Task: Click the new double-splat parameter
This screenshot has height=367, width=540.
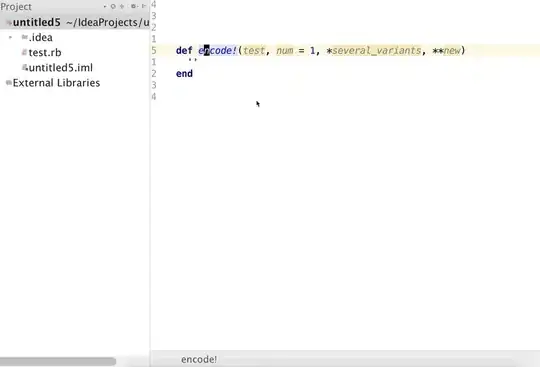Action: 452,51
